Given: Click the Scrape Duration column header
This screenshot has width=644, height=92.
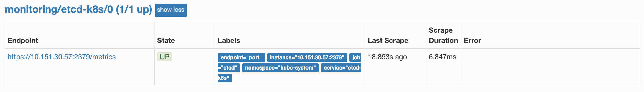Looking at the screenshot, I should (x=443, y=35).
